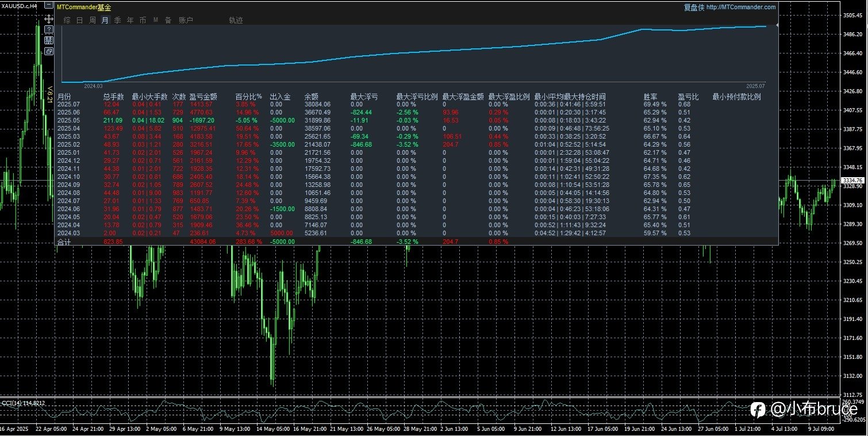
Task: Select the 2024.04 month row
Action: [417, 225]
